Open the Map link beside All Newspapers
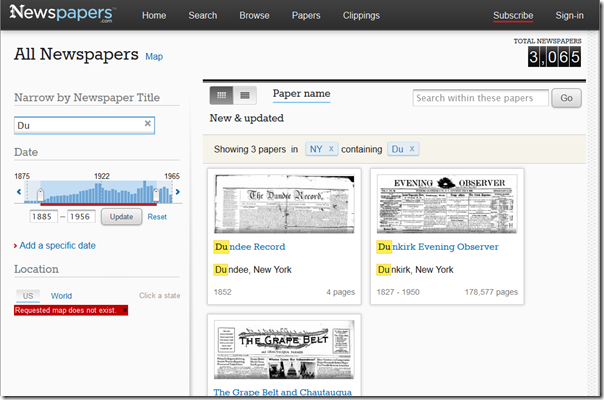The width and height of the screenshot is (604, 400). coord(154,57)
